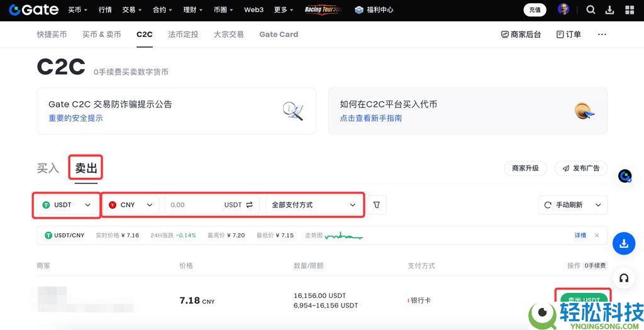The width and height of the screenshot is (644, 330).
Task: Open the user avatar profile
Action: point(563,10)
